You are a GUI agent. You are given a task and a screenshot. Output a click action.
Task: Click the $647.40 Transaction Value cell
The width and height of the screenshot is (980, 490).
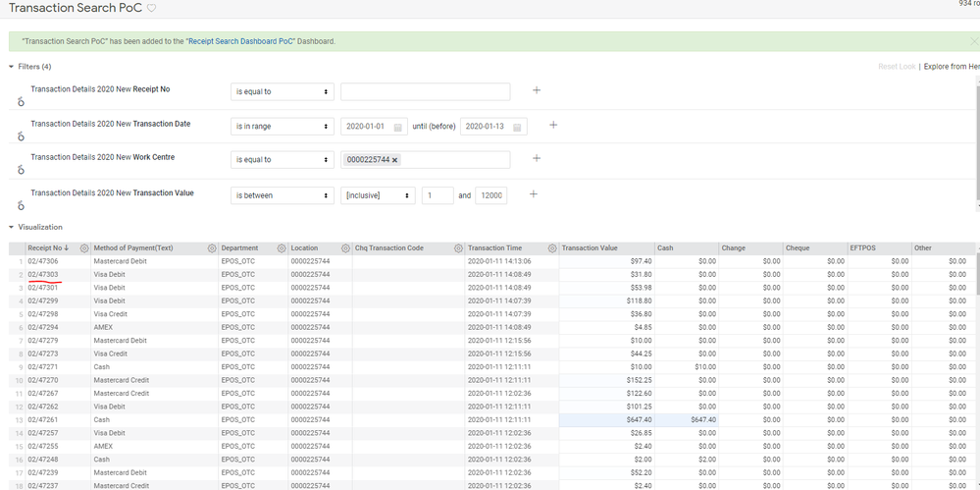click(607, 420)
